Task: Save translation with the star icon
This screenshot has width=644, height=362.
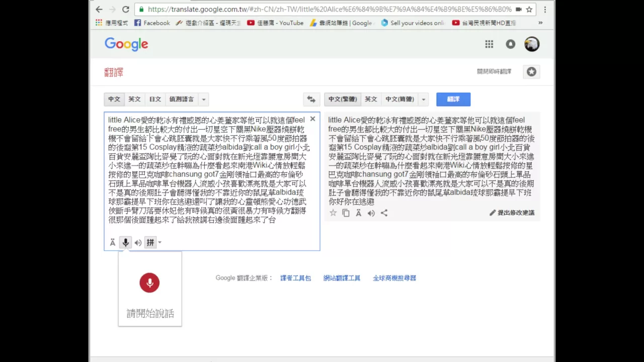Action: 333,213
